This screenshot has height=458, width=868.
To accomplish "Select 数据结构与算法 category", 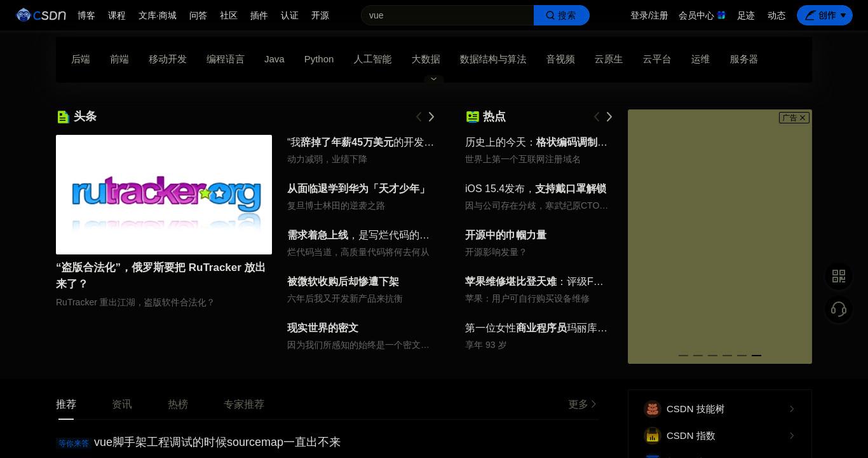I will 493,59.
